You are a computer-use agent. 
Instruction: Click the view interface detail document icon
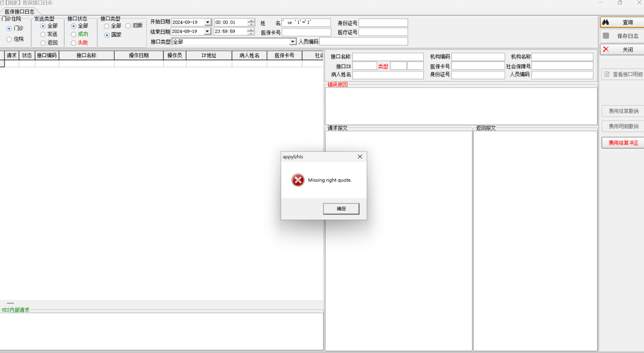pyautogui.click(x=607, y=74)
